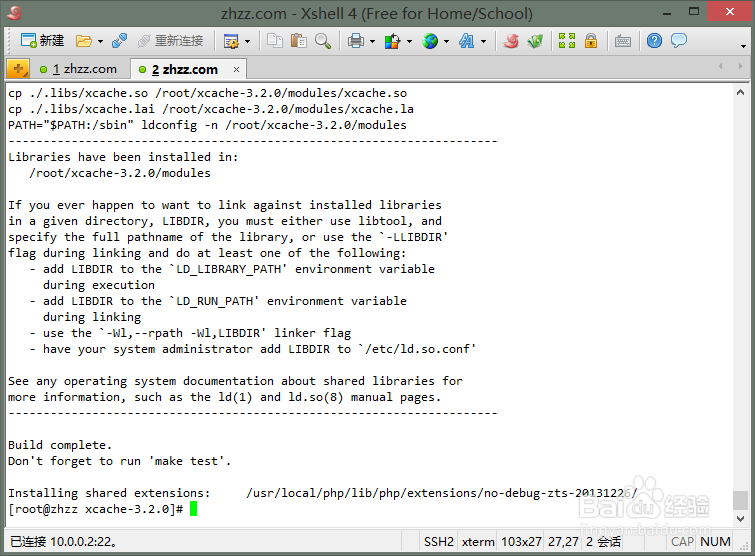Image resolution: width=755 pixels, height=556 pixels.
Task: Click the 2 会话 session count indicator
Action: coord(603,542)
